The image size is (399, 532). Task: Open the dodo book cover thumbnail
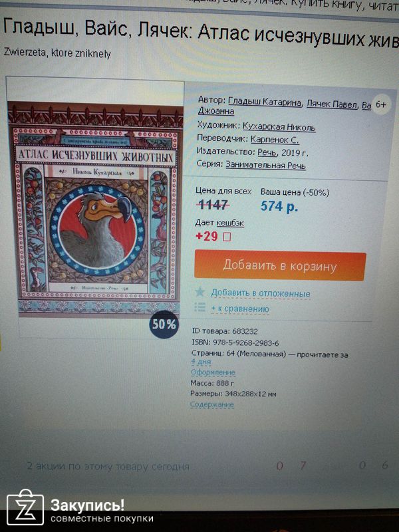pyautogui.click(x=96, y=209)
